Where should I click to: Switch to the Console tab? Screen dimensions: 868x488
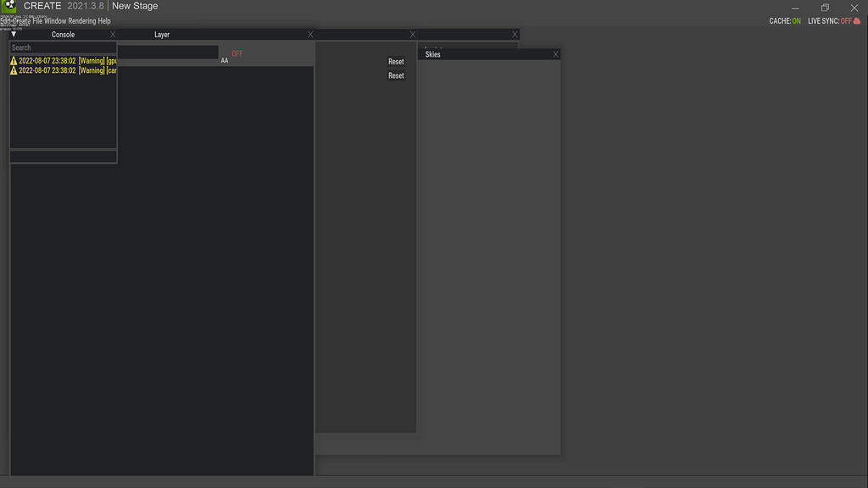click(x=63, y=35)
